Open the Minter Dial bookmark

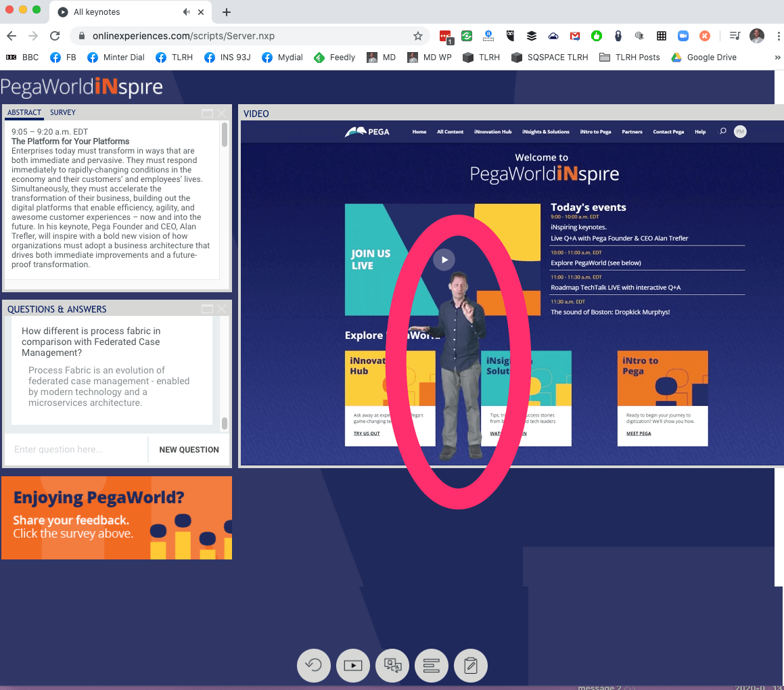[116, 57]
